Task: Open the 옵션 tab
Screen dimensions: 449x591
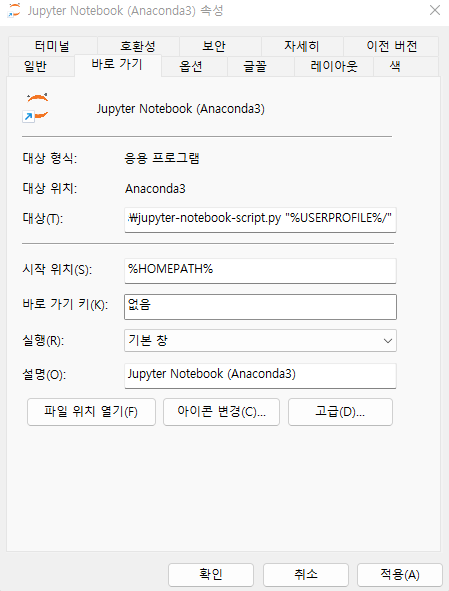Action: (194, 66)
